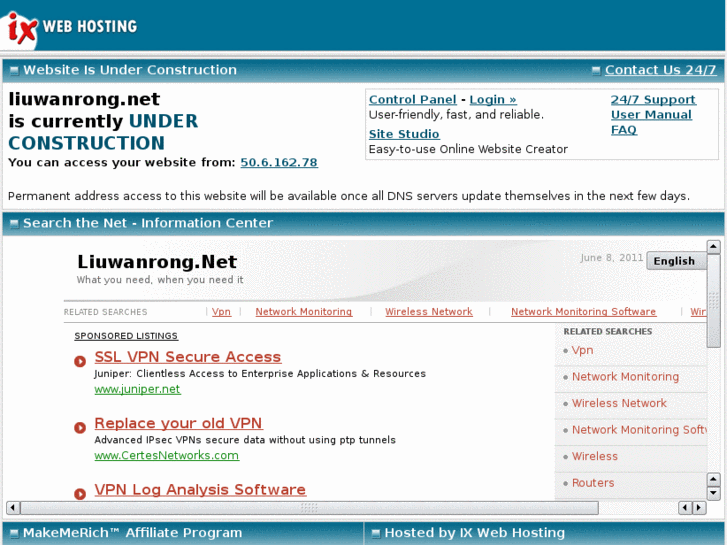The height and width of the screenshot is (545, 727).
Task: Click the SPONSORED LISTINGS label
Action: pyautogui.click(x=126, y=336)
